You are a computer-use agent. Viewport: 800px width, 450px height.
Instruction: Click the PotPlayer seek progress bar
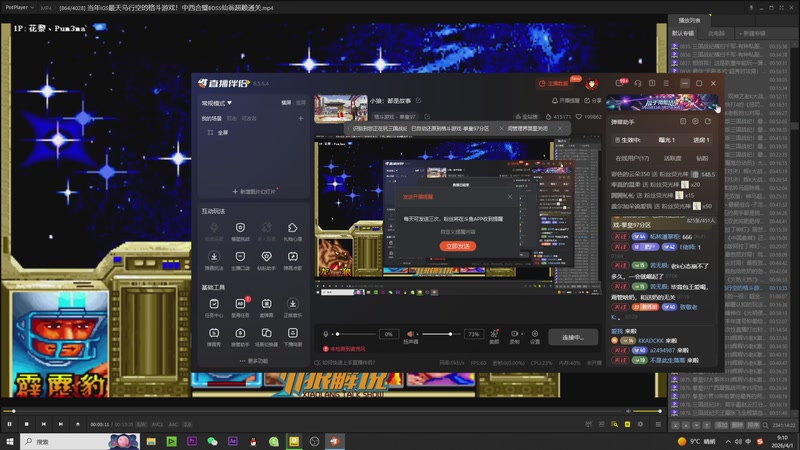point(314,411)
